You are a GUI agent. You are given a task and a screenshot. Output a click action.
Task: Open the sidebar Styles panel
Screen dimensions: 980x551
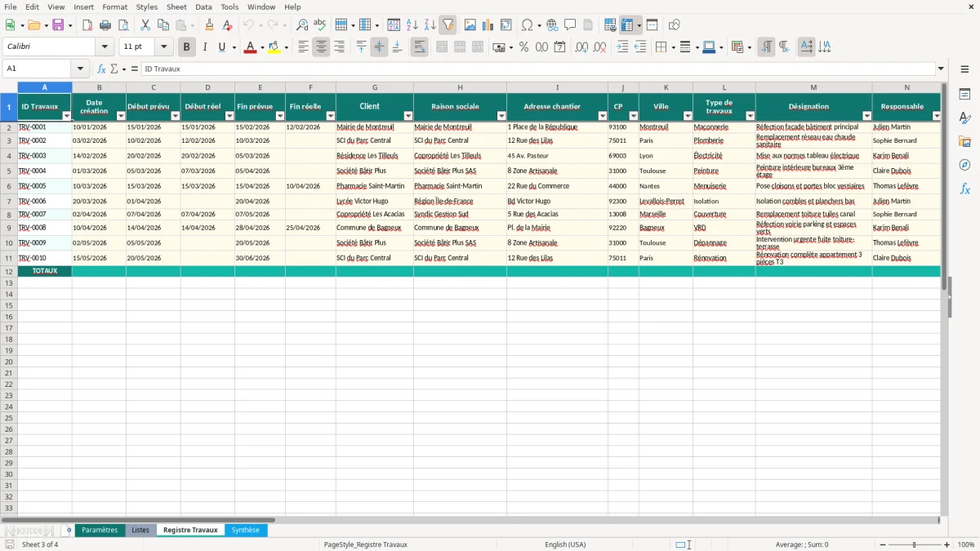click(x=964, y=118)
